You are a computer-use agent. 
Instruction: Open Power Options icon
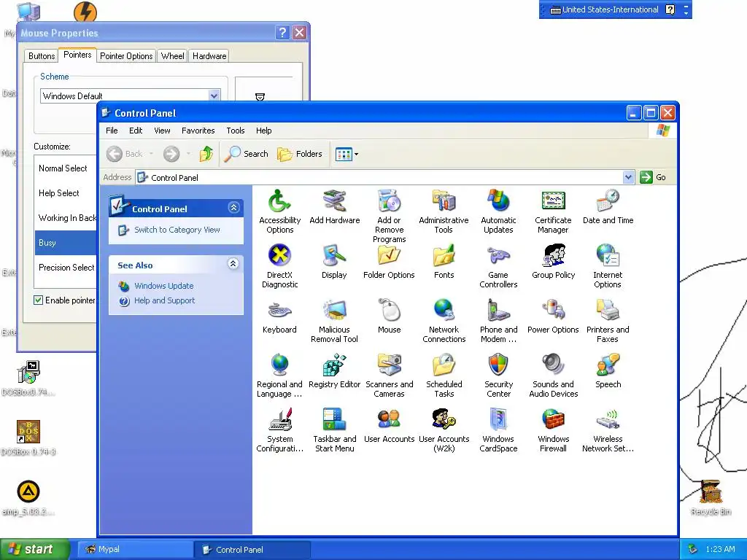tap(553, 316)
